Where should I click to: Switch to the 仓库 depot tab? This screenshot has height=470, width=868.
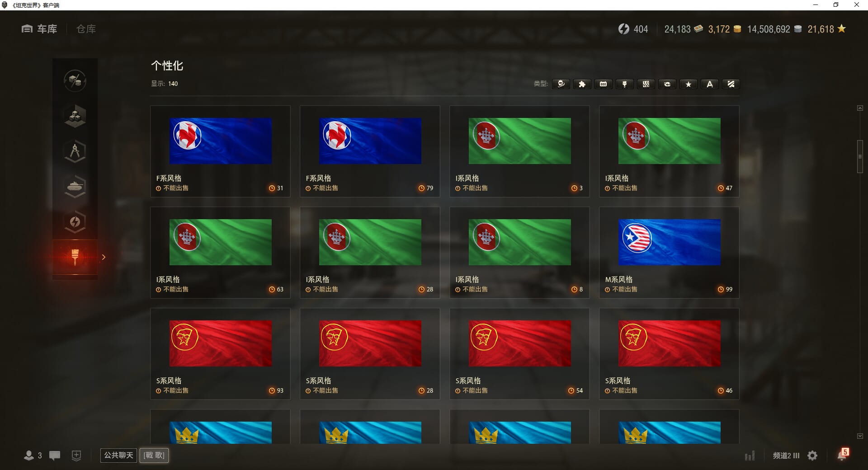(86, 29)
